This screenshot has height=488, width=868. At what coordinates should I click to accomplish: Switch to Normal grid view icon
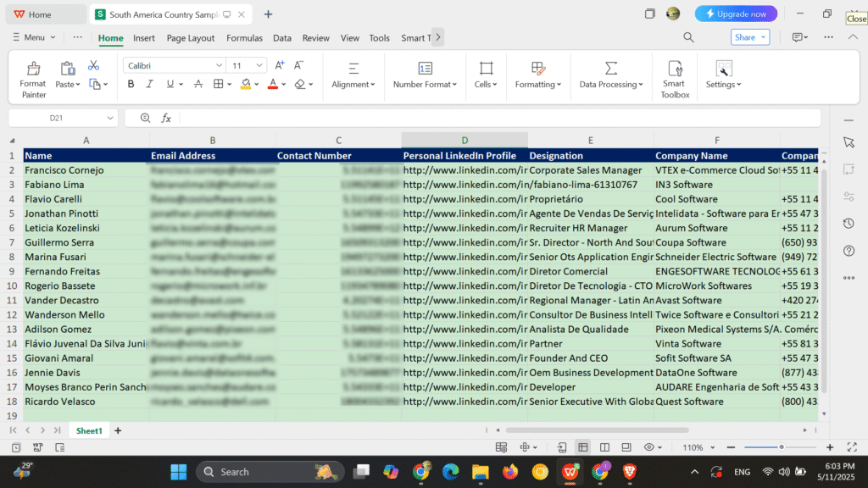point(583,447)
